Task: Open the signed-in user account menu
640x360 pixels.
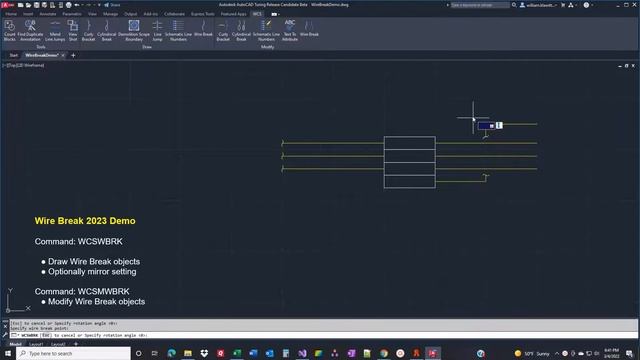Action: [538, 5]
